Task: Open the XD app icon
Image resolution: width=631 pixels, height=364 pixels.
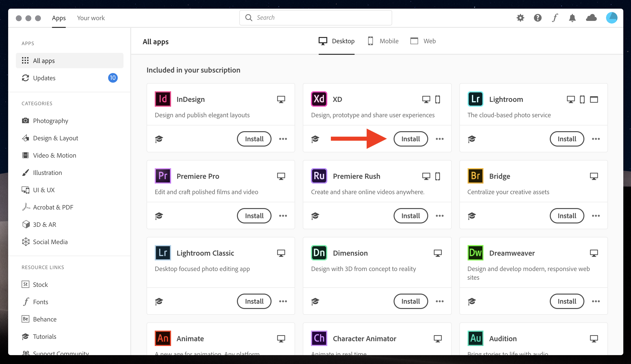Action: [x=319, y=99]
